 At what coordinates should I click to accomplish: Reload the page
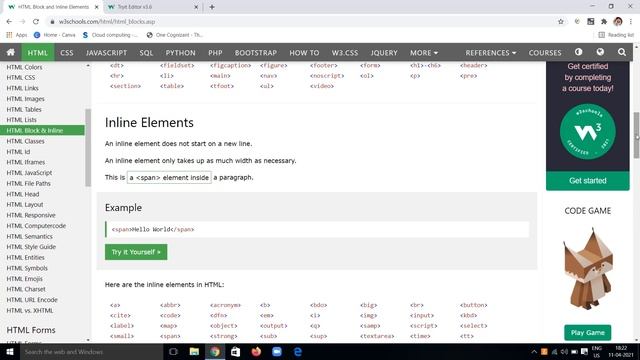point(36,22)
